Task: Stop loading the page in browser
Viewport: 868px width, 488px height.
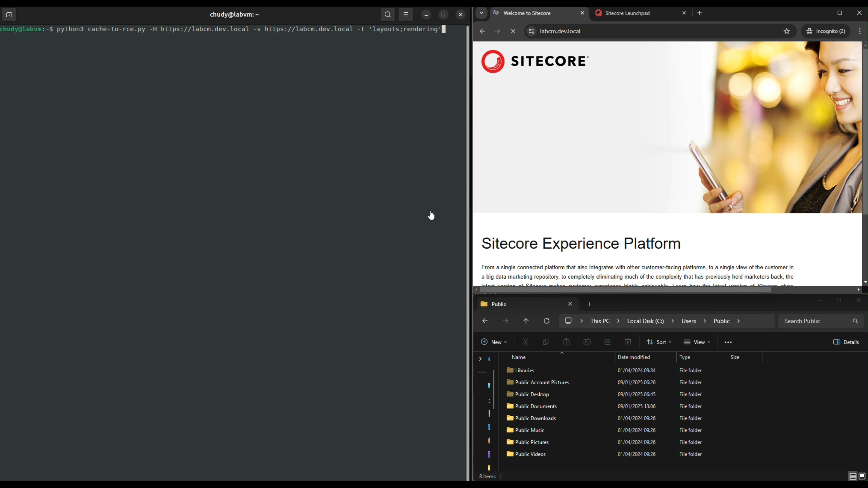Action: click(513, 31)
